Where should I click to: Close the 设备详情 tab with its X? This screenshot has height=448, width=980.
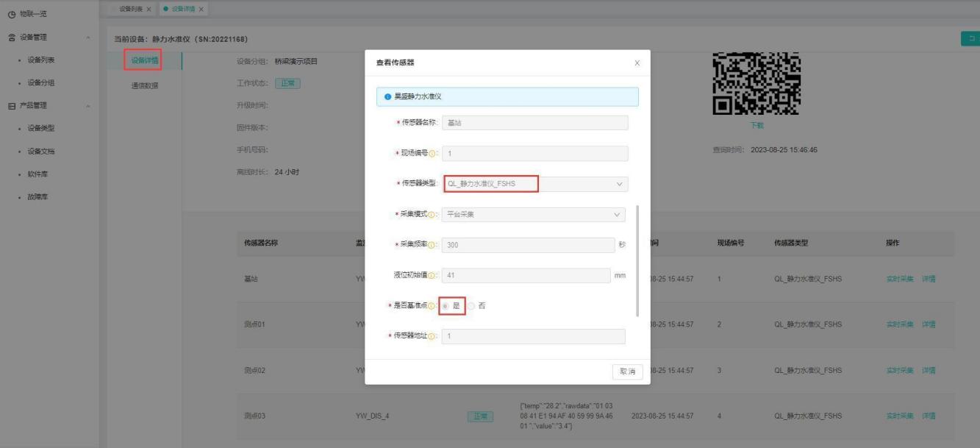201,8
